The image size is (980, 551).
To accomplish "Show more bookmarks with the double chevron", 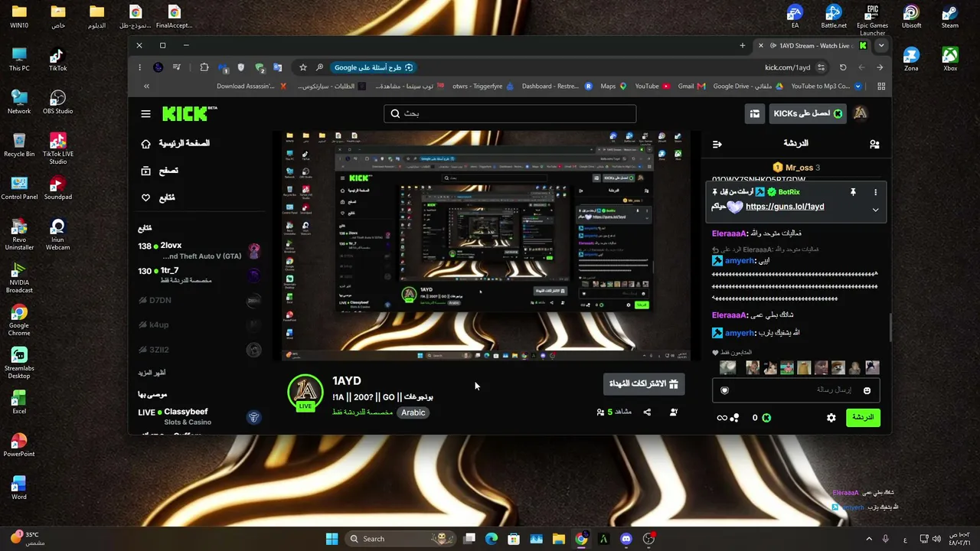I will point(146,86).
